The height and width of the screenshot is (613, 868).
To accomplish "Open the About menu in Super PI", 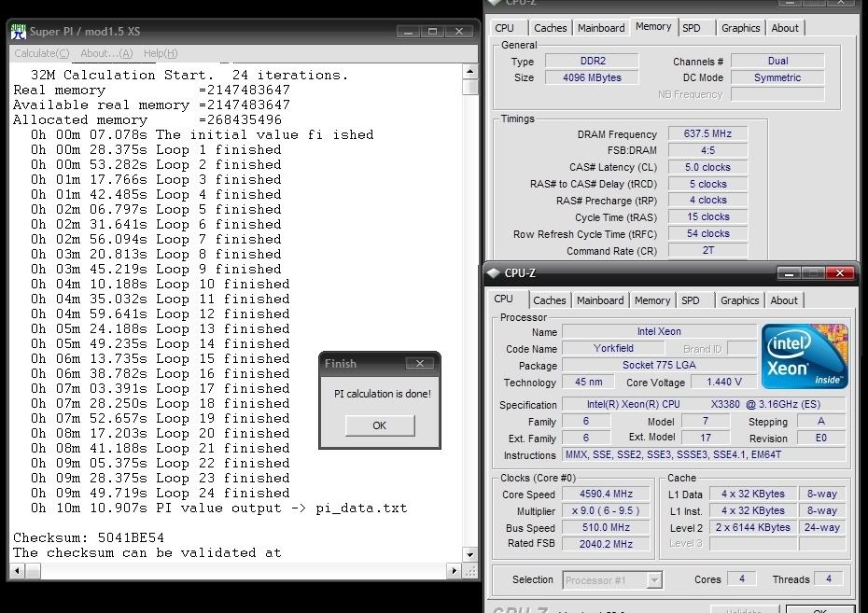I will click(x=106, y=53).
